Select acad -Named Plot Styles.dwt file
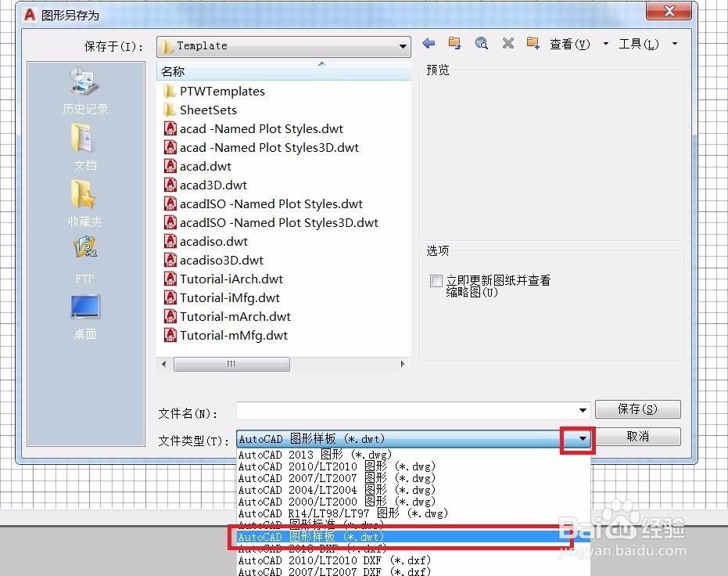 pos(253,128)
